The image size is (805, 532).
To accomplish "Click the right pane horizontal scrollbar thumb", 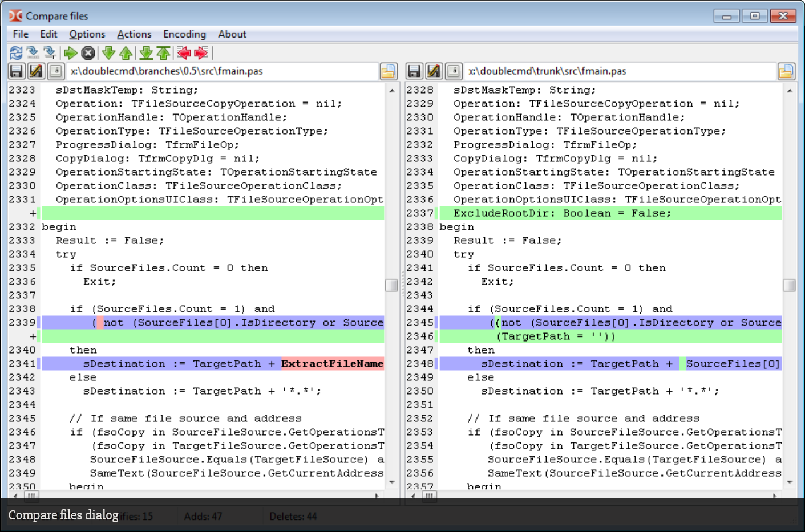I will pos(429,496).
